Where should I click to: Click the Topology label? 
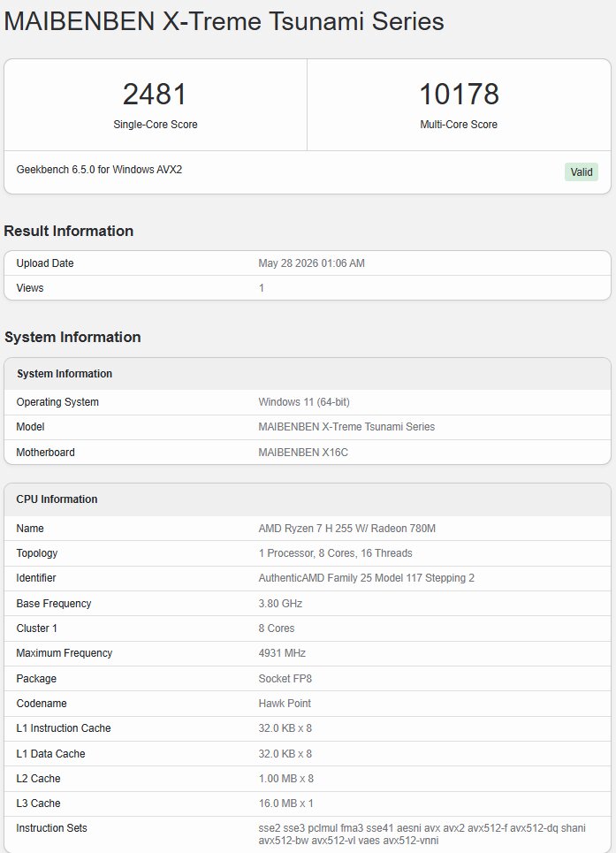point(36,553)
